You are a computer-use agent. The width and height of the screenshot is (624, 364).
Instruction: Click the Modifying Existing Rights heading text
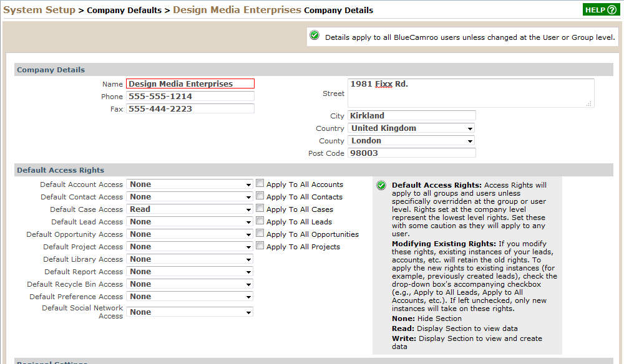click(444, 244)
